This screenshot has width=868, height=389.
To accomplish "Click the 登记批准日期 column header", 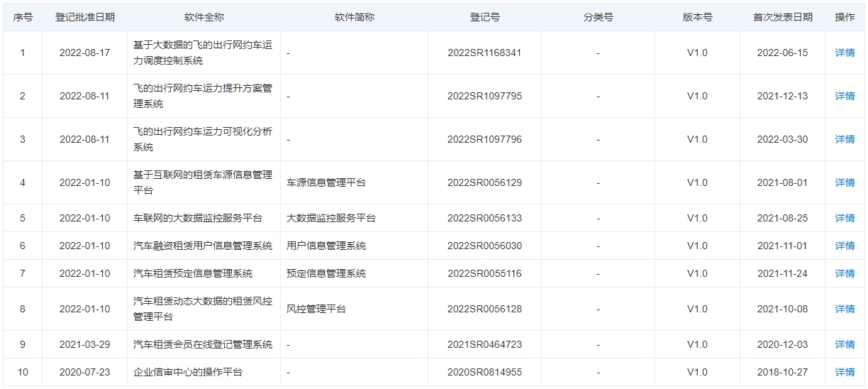I will [85, 17].
